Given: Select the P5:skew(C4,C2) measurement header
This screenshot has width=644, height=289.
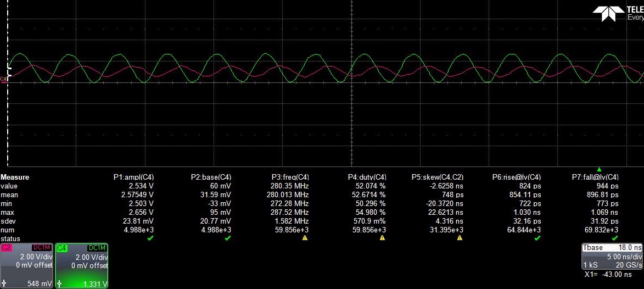Looking at the screenshot, I should pos(438,177).
